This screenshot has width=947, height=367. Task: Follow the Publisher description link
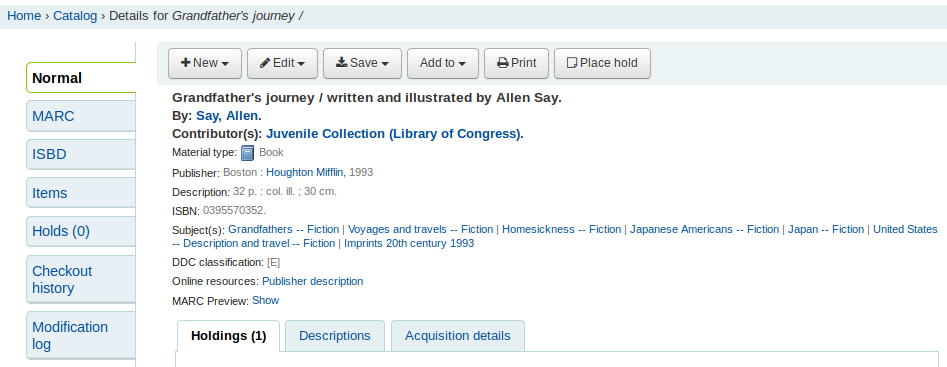pos(312,281)
